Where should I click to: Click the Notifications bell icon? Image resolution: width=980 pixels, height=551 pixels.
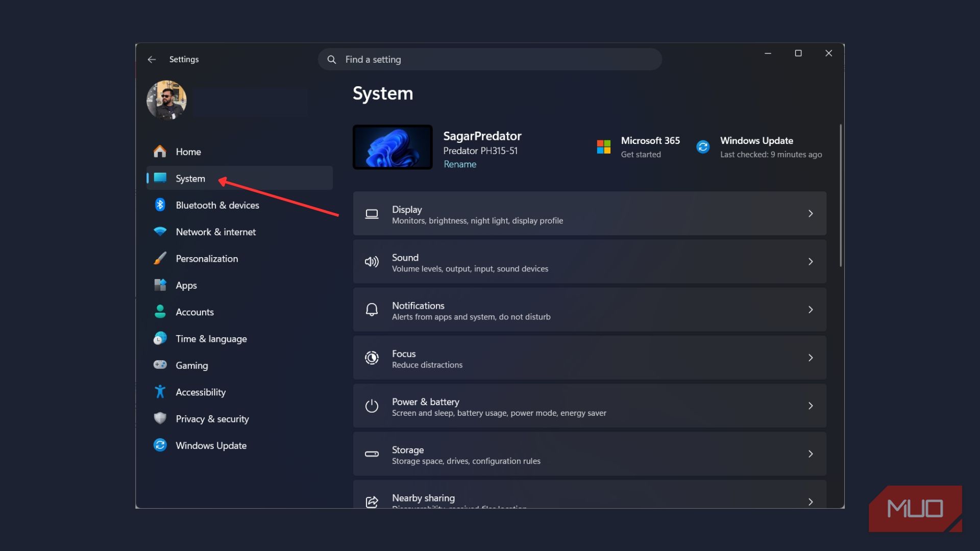[372, 310]
